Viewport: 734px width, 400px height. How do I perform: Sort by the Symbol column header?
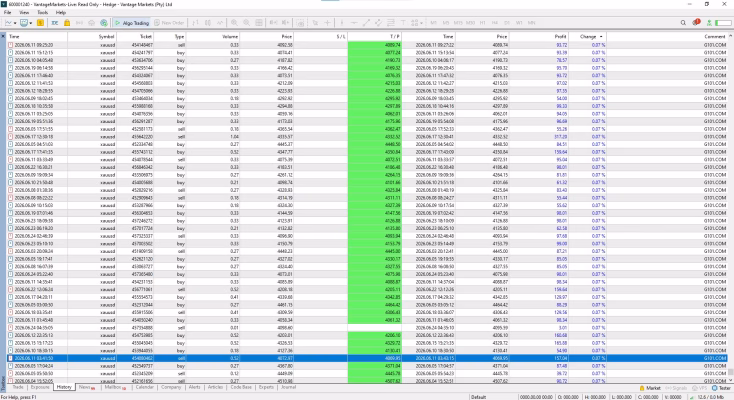pyautogui.click(x=92, y=37)
